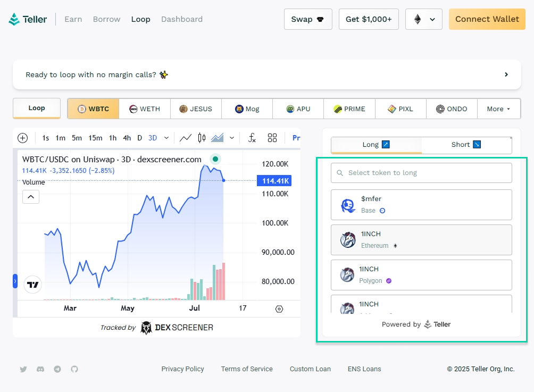The height and width of the screenshot is (392, 534).
Task: Go to the Borrow page
Action: (x=106, y=19)
